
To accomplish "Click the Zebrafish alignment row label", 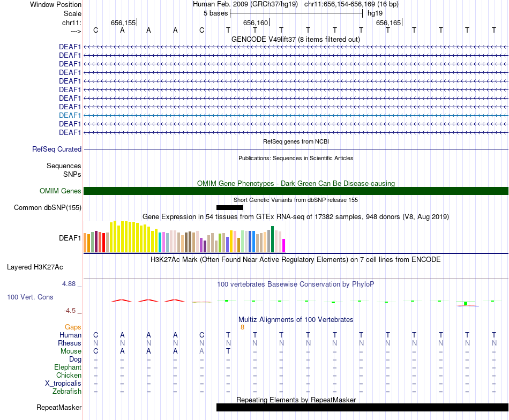I will (x=67, y=392).
